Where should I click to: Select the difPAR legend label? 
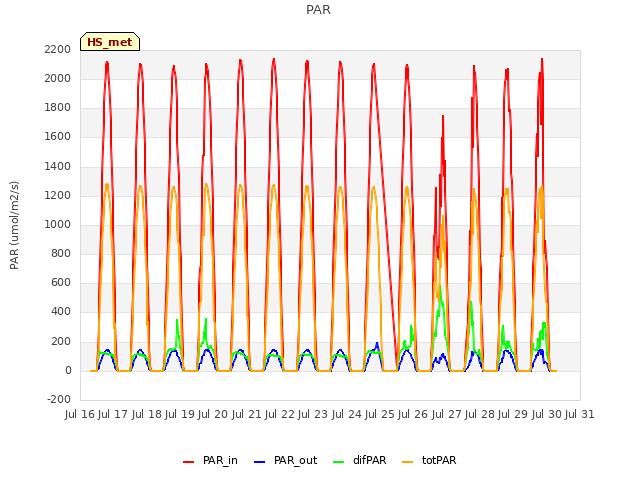point(369,460)
